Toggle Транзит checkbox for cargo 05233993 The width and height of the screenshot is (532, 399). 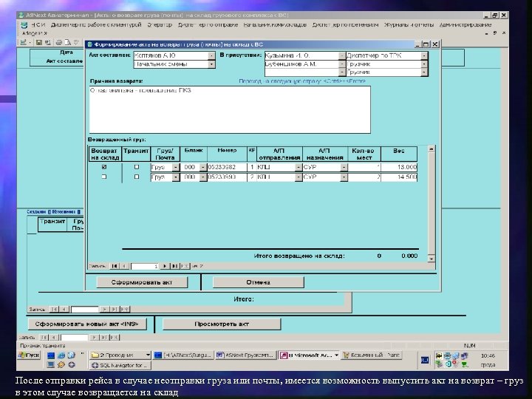pyautogui.click(x=137, y=177)
